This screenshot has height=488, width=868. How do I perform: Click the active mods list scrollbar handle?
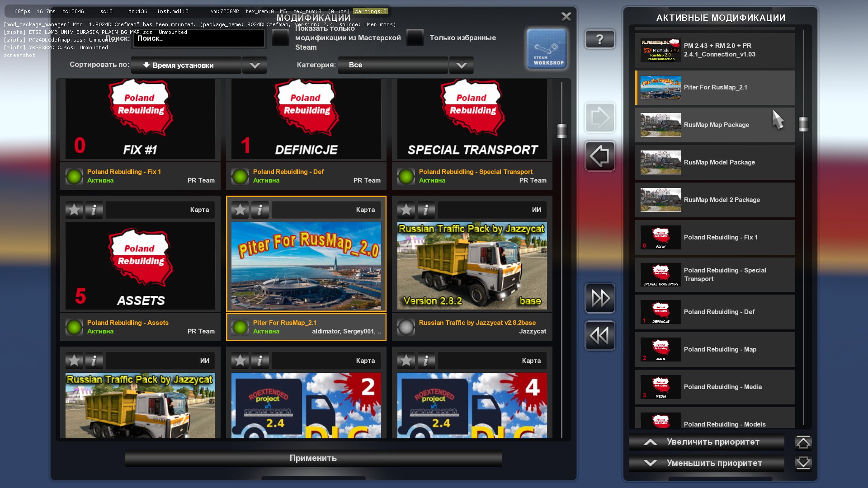point(803,124)
